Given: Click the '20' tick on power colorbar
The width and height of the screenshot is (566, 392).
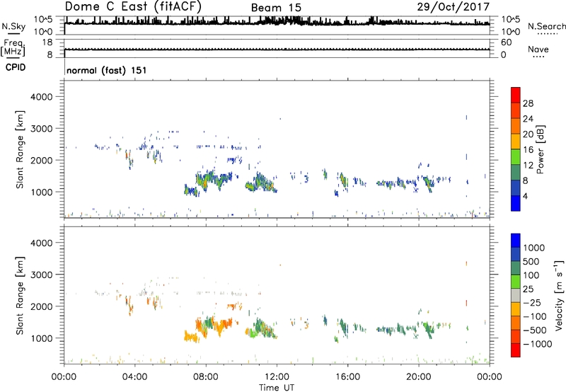Looking at the screenshot, I should point(528,134).
